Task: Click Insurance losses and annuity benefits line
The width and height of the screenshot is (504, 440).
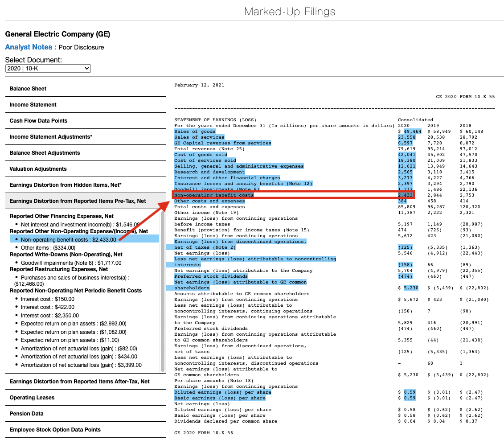Action: click(x=243, y=184)
